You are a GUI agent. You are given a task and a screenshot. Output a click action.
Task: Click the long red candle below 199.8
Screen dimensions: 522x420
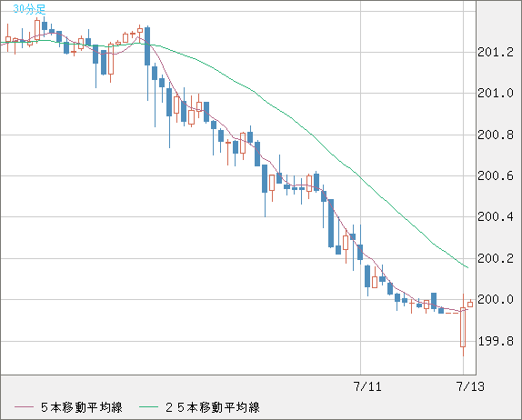[463, 327]
